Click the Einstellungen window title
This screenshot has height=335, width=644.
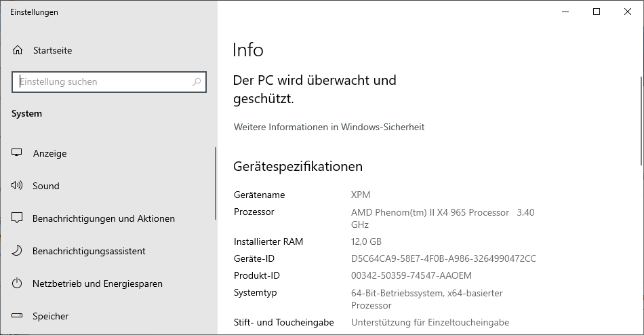pyautogui.click(x=34, y=12)
